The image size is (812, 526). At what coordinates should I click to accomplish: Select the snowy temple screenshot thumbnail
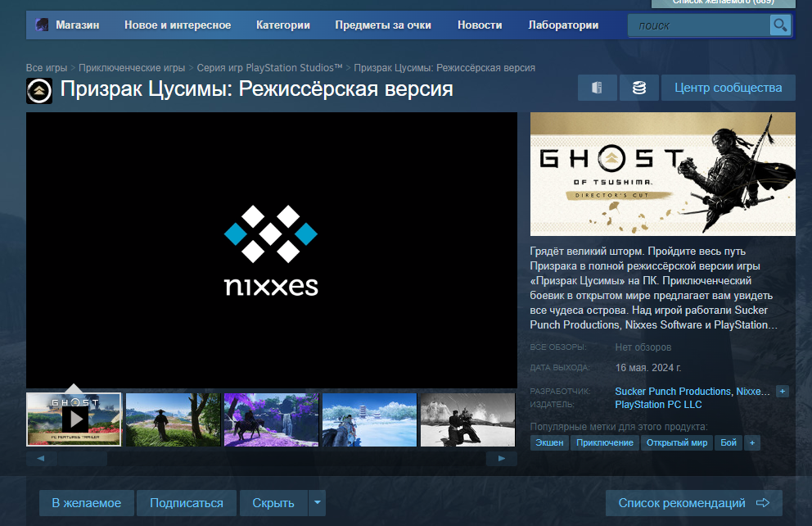click(369, 419)
